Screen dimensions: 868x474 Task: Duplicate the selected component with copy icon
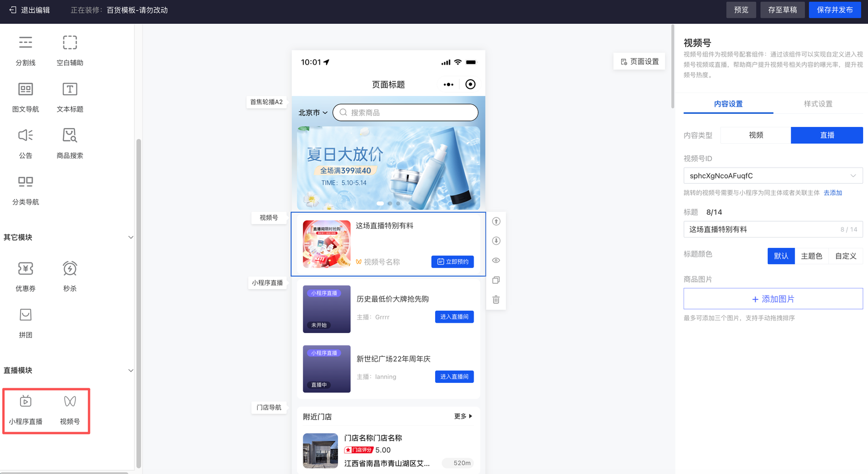tap(496, 280)
